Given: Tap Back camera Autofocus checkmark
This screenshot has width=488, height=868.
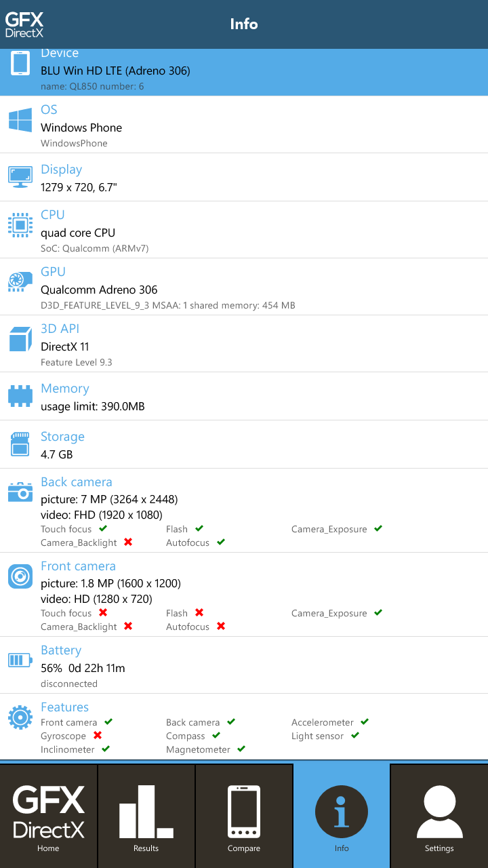Looking at the screenshot, I should (x=221, y=542).
